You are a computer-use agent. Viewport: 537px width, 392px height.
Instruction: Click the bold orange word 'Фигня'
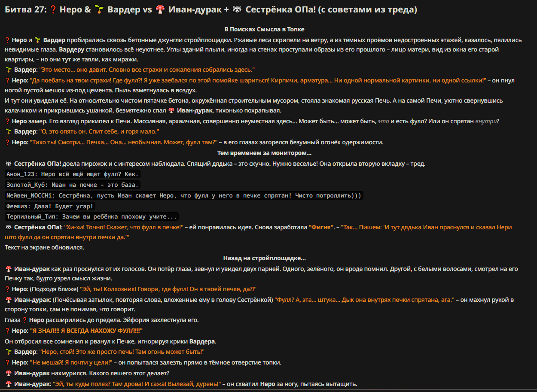point(321,228)
